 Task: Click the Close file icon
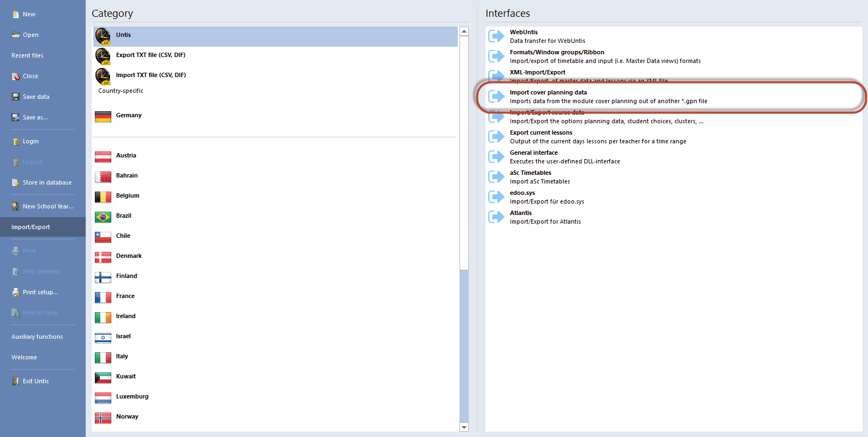tap(16, 76)
